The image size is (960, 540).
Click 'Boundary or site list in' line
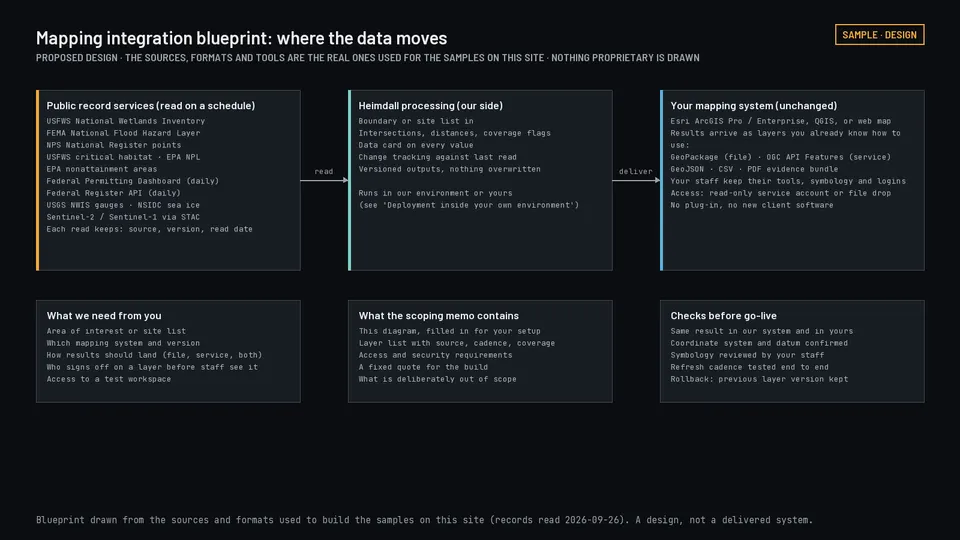click(416, 121)
